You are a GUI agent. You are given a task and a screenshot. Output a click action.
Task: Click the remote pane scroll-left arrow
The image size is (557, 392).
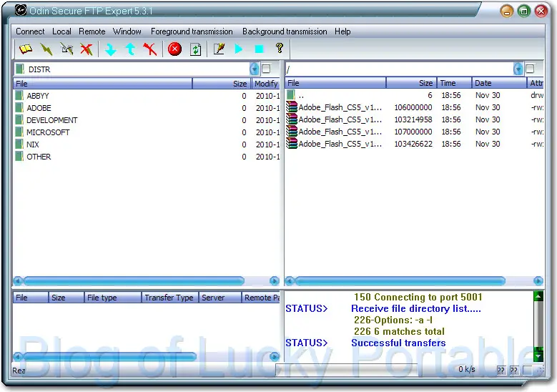coord(290,281)
